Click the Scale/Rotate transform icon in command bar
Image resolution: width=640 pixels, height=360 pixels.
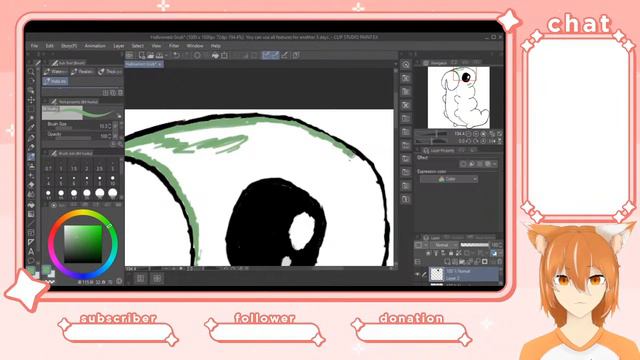pos(224,55)
